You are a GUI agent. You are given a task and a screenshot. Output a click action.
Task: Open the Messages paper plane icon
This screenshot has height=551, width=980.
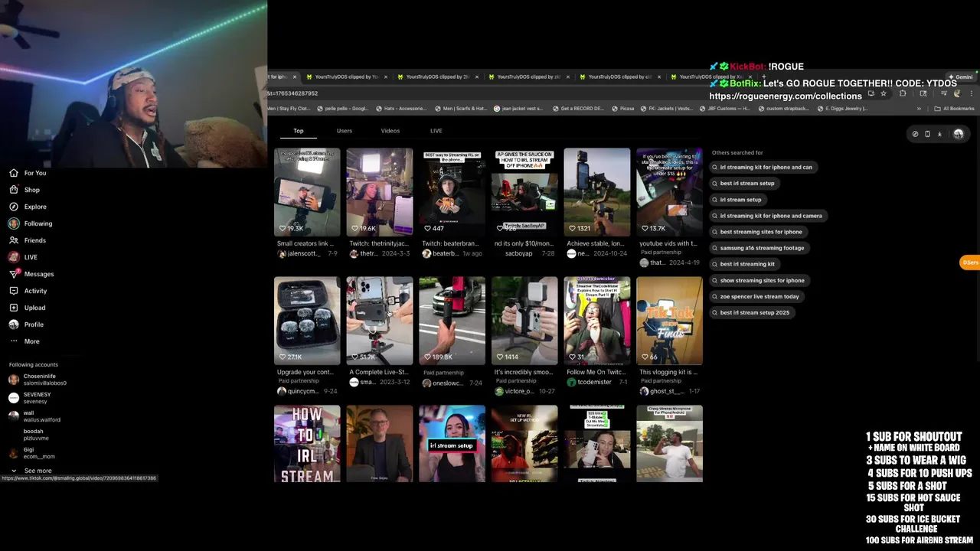pyautogui.click(x=14, y=274)
